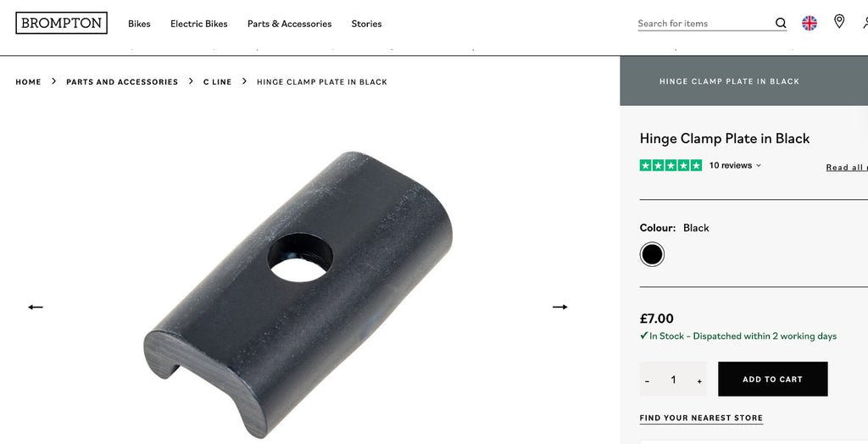Open the Parts & Accessories menu
868x444 pixels.
[x=290, y=24]
